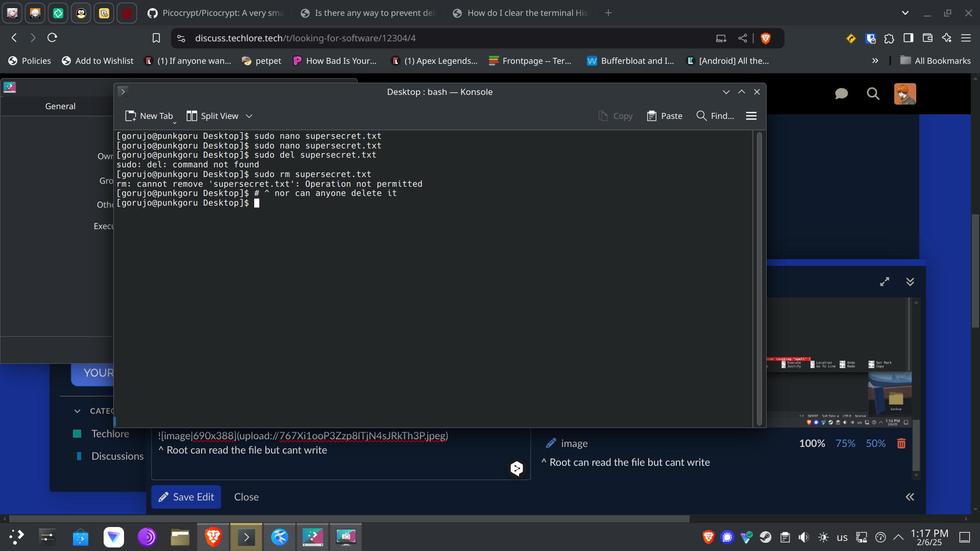Viewport: 980px width, 551px height.
Task: Bookmark this page
Action: [x=156, y=38]
